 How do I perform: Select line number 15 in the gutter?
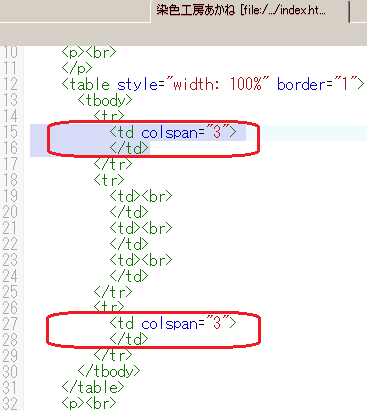point(10,132)
